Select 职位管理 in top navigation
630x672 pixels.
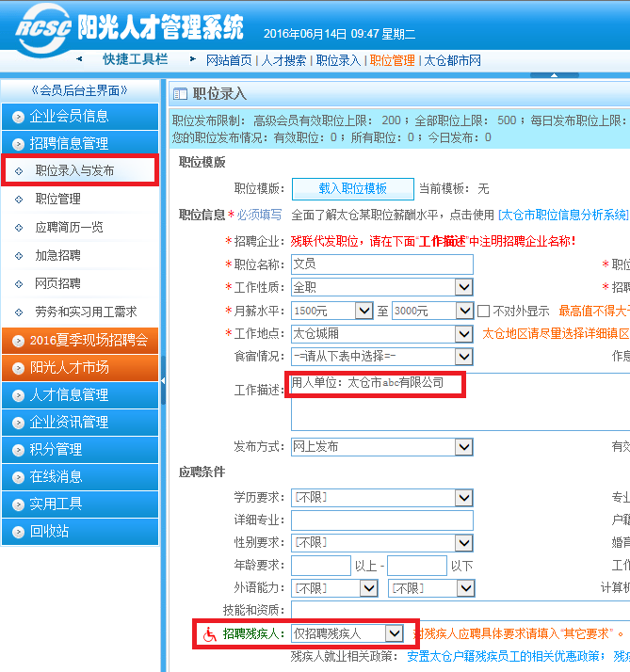(392, 60)
